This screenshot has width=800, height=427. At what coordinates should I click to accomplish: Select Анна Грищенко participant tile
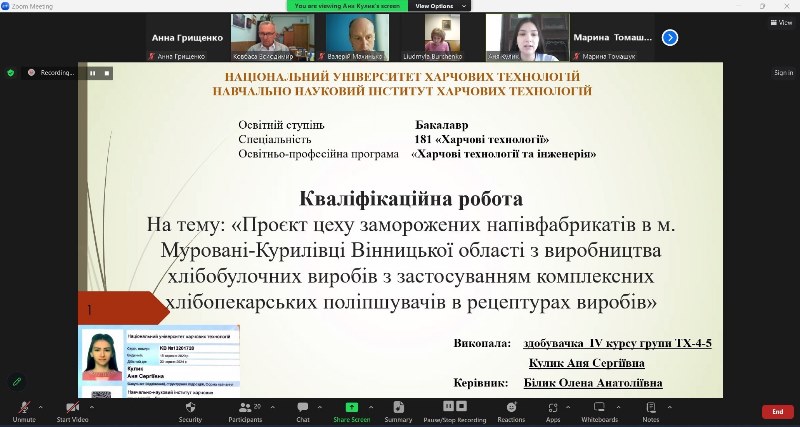click(187, 38)
